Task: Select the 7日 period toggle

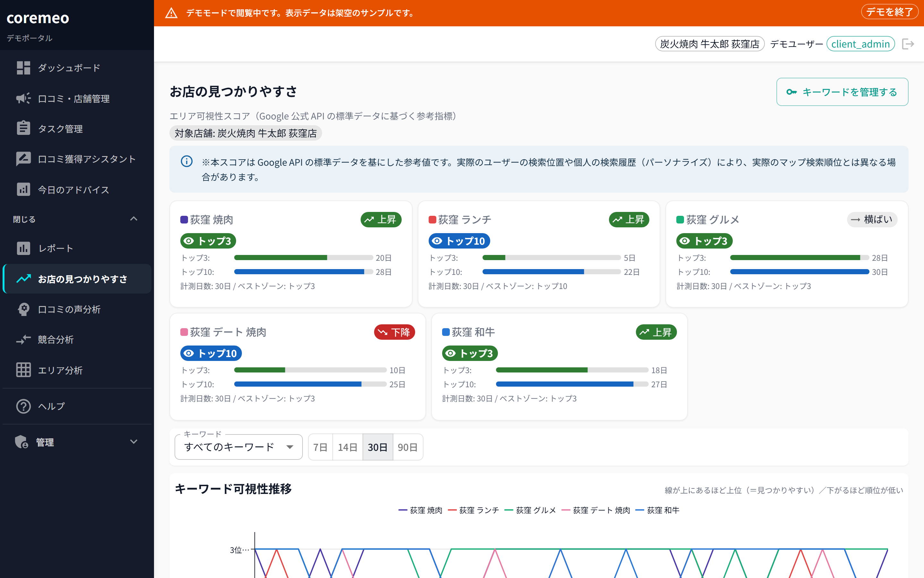Action: point(320,447)
